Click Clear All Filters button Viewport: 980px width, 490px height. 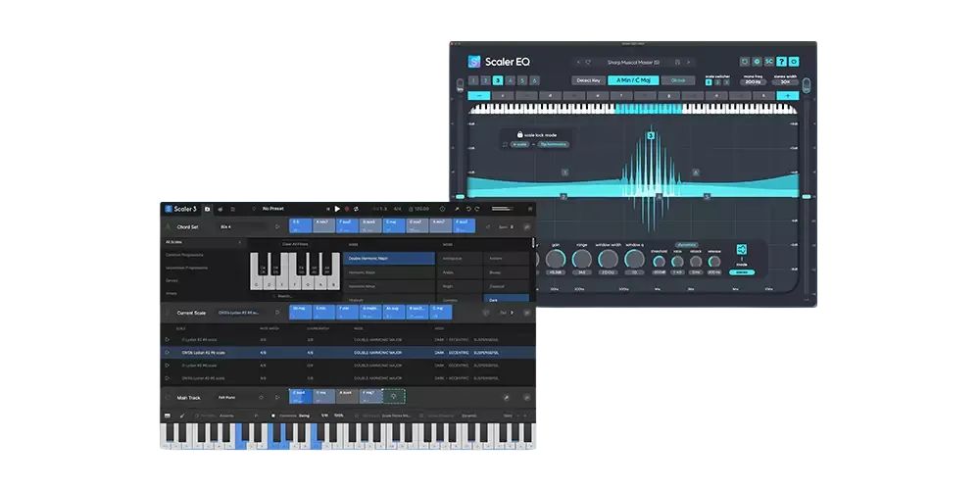[295, 244]
